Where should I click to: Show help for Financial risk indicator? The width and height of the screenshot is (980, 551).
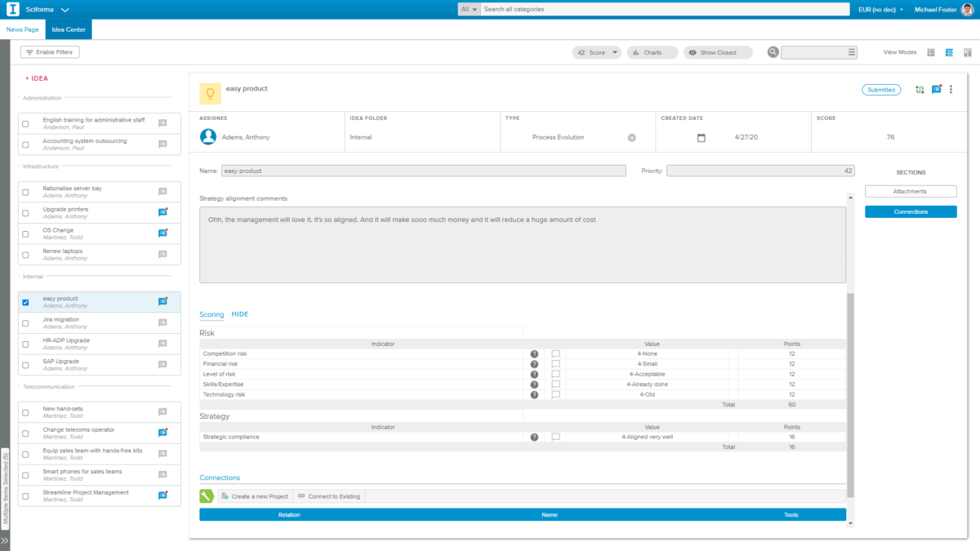point(534,364)
